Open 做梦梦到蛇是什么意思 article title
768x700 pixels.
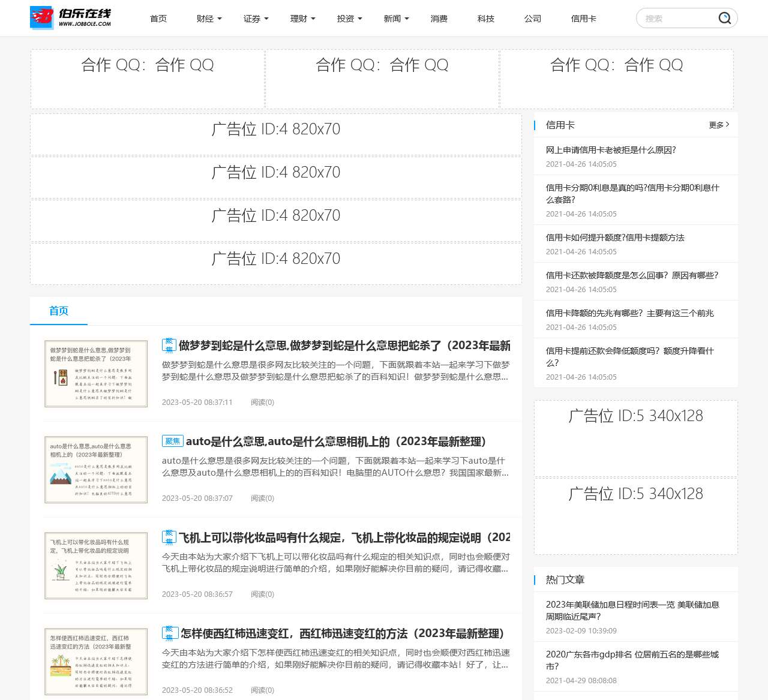pyautogui.click(x=344, y=346)
